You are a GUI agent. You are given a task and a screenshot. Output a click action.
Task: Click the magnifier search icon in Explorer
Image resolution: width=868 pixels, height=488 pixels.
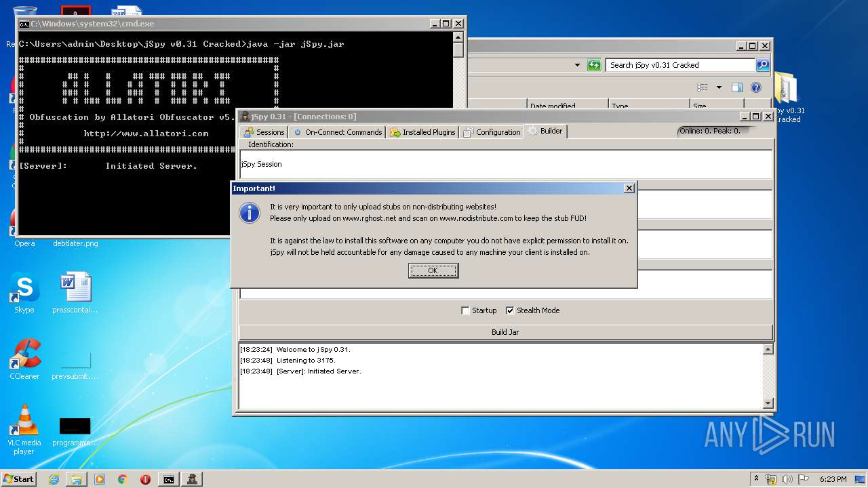[x=763, y=65]
